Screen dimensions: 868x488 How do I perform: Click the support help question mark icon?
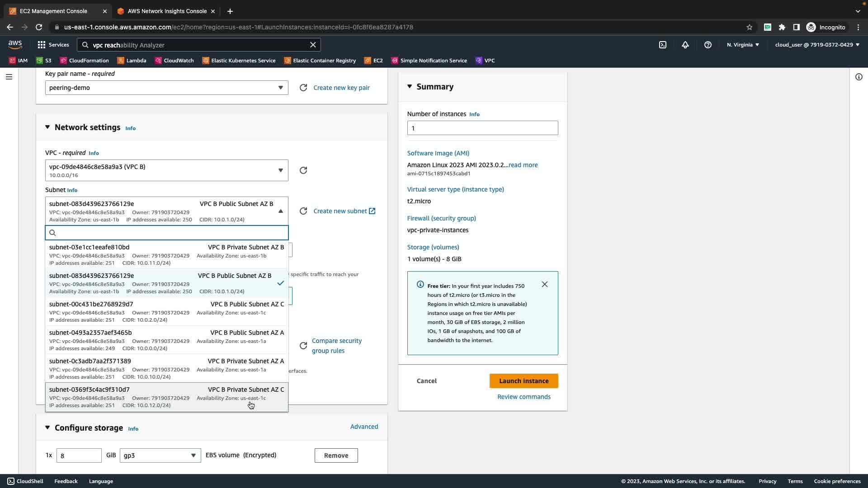pos(708,45)
